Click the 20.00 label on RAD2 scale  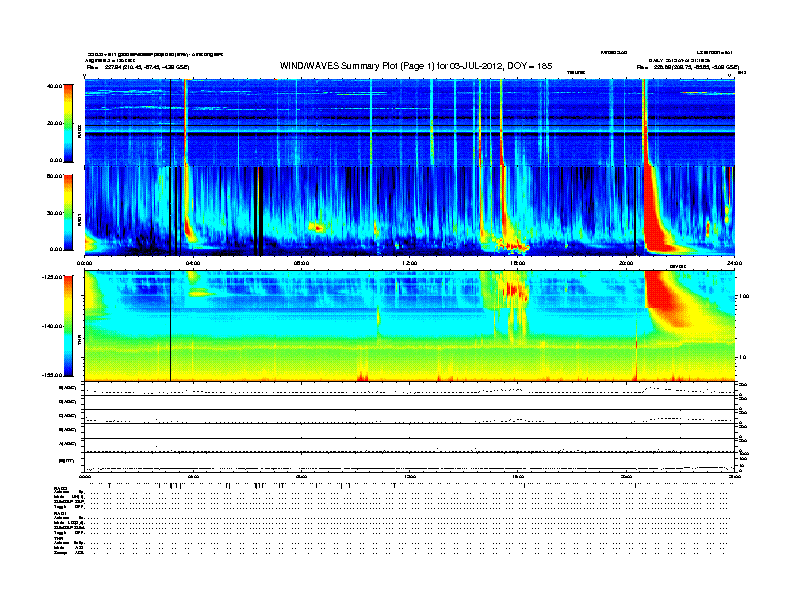(54, 123)
